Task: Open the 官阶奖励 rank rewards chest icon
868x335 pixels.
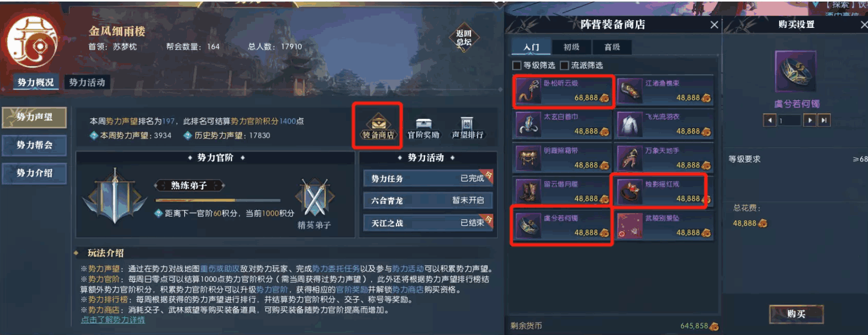Action: click(423, 123)
